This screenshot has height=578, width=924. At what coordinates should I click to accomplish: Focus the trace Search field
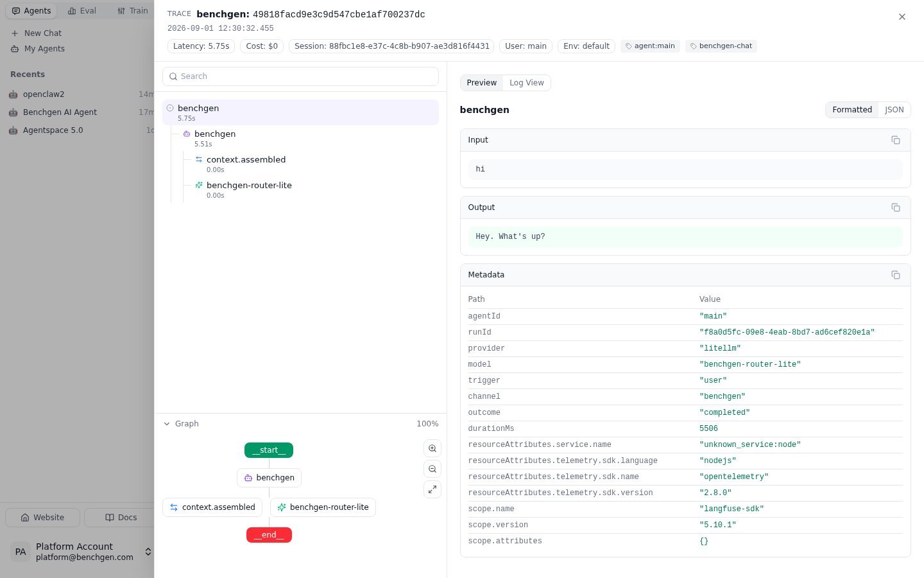300,76
